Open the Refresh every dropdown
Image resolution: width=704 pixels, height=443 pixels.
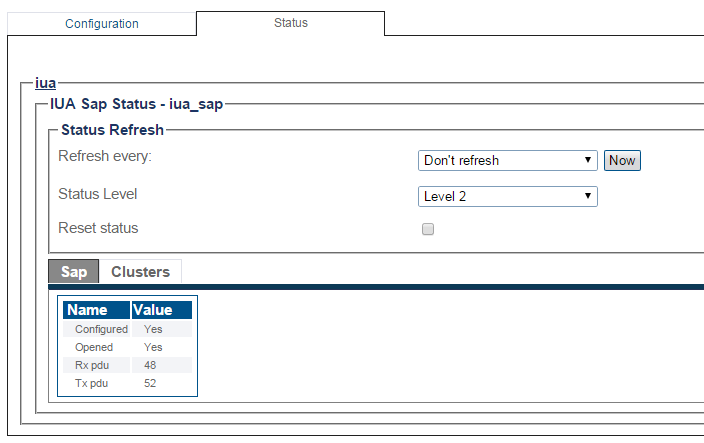[x=507, y=161]
